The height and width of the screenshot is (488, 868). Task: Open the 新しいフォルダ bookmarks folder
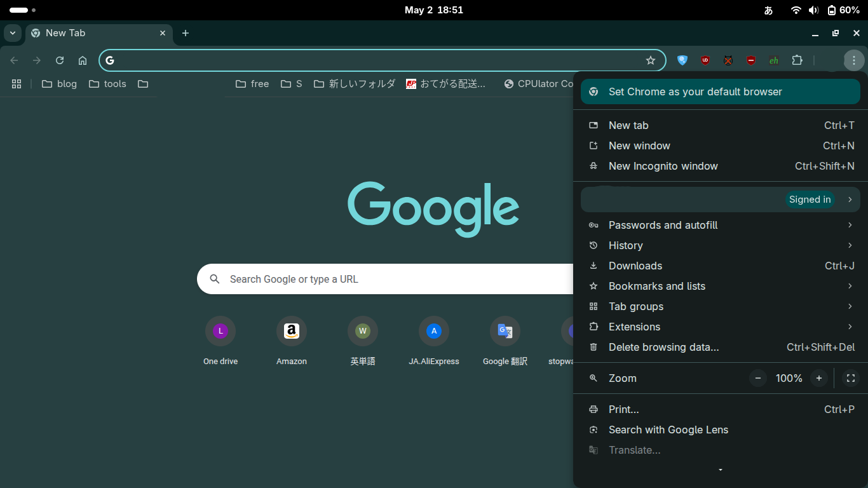pos(355,84)
